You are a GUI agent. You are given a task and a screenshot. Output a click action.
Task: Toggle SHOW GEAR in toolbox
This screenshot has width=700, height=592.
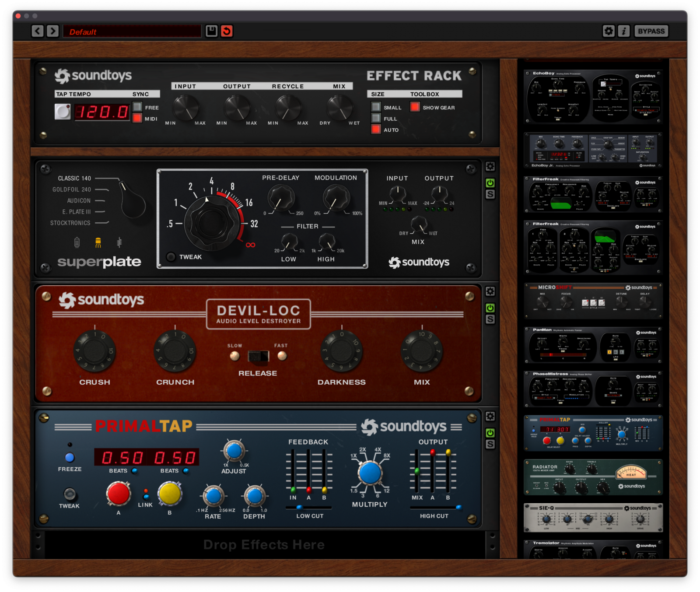click(x=415, y=107)
